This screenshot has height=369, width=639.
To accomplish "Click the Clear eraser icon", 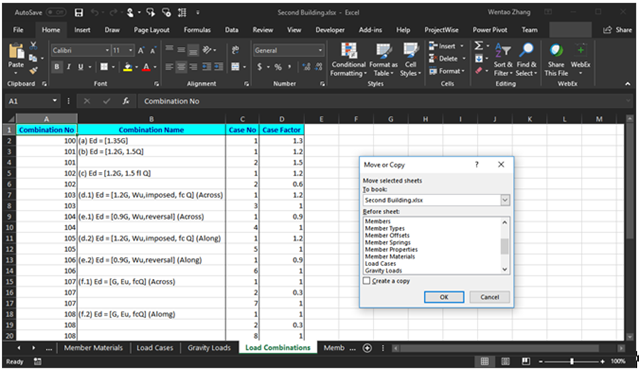I will (479, 71).
